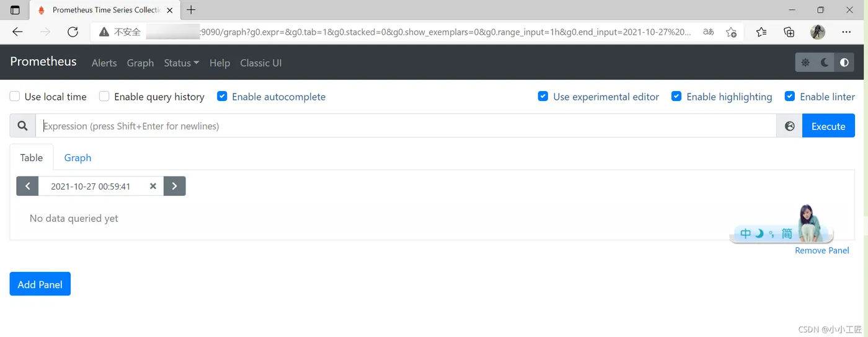Clear the evaluation time field

(x=153, y=186)
